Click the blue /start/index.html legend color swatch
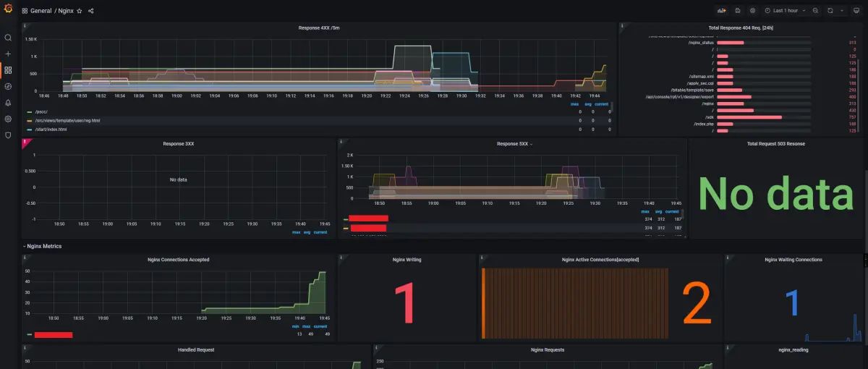Viewport: 868px width, 369px height. coord(29,130)
